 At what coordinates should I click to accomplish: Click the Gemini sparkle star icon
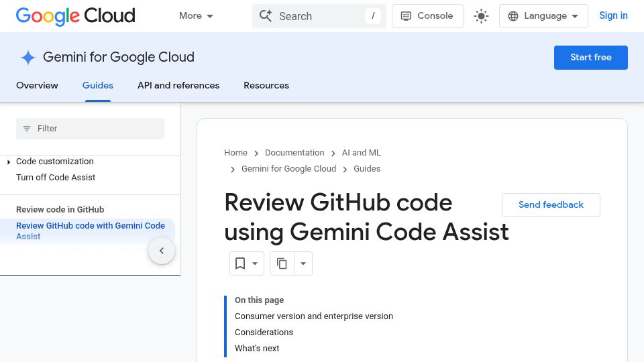pos(28,58)
